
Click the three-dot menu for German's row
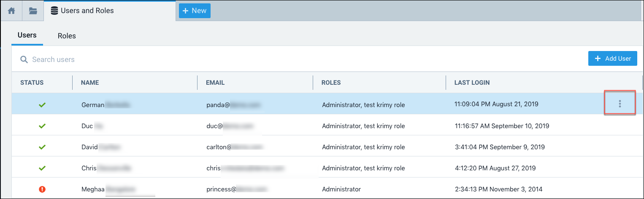coord(620,104)
